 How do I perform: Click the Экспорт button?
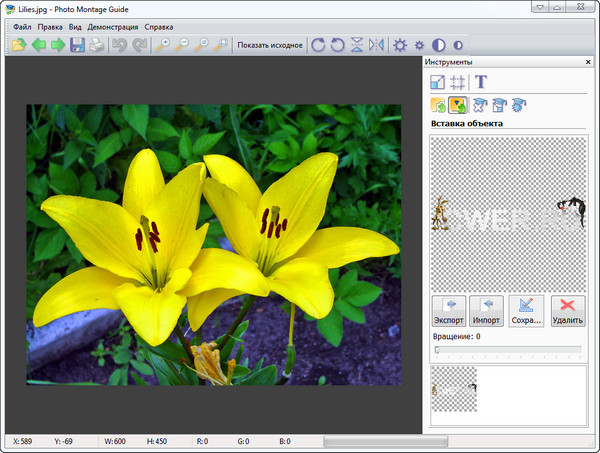click(448, 311)
